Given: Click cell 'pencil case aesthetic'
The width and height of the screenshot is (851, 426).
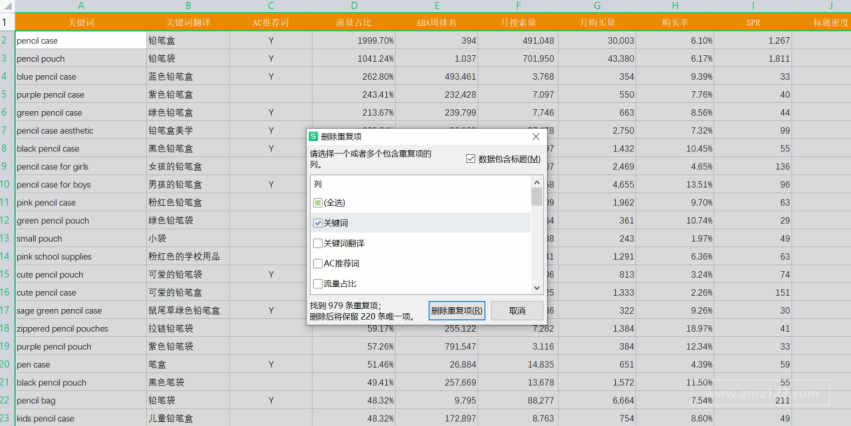Looking at the screenshot, I should coord(81,130).
